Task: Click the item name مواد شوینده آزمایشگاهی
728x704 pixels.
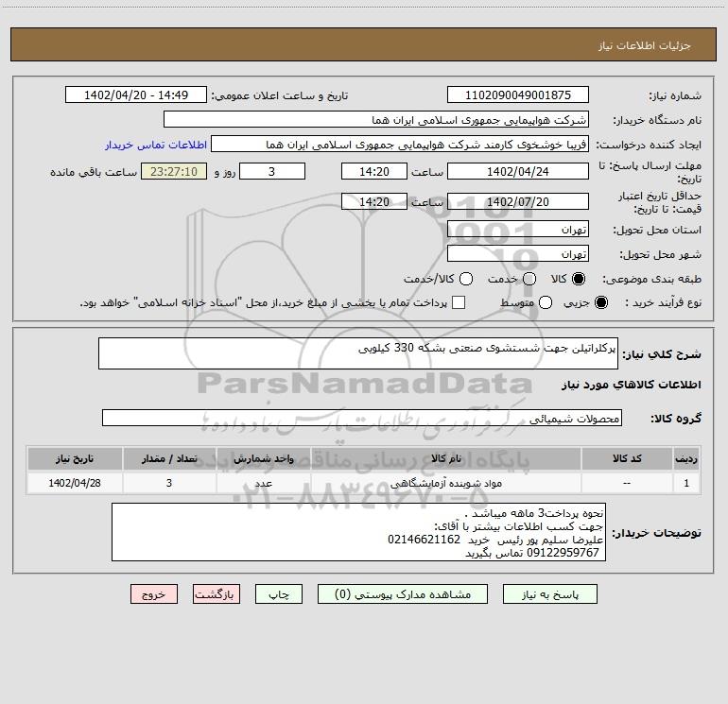Action: (445, 483)
